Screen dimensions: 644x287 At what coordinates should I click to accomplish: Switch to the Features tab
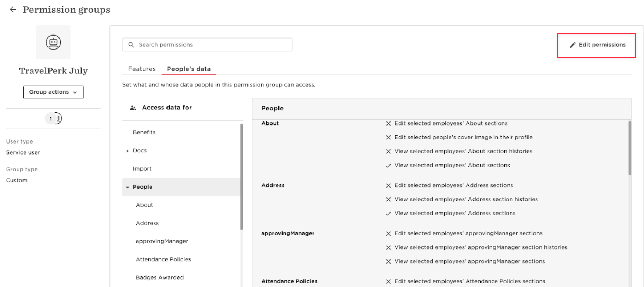pos(142,69)
